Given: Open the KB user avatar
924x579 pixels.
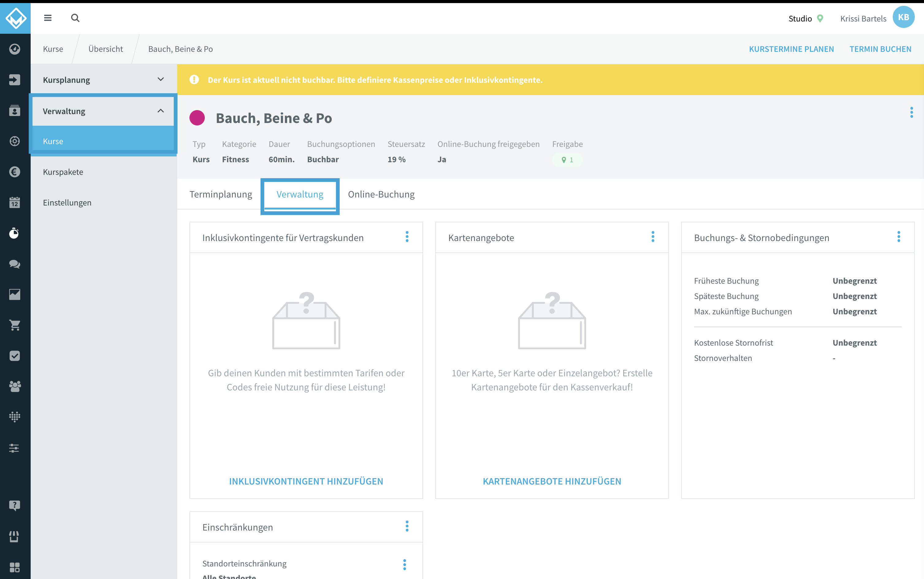Looking at the screenshot, I should 903,17.
